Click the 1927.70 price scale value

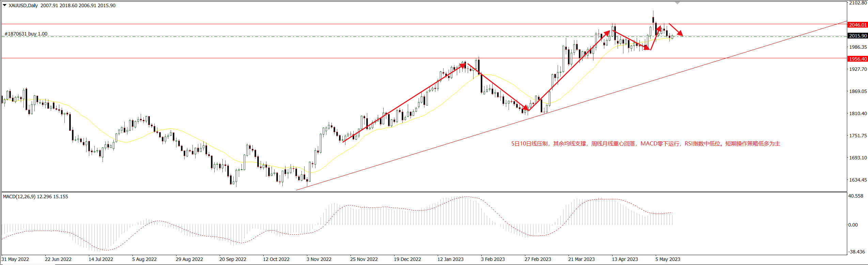[x=858, y=69]
